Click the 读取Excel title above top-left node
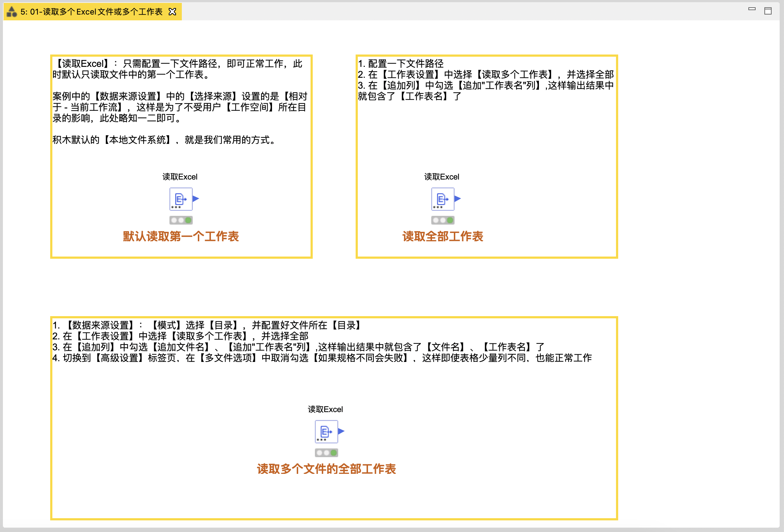784x532 pixels. pyautogui.click(x=180, y=177)
